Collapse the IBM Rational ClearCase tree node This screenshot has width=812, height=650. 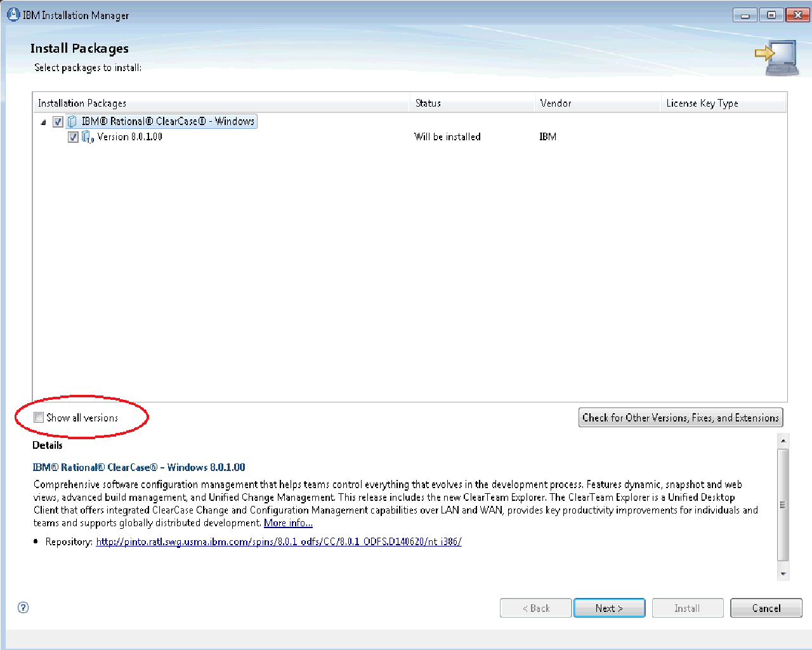[x=43, y=123]
